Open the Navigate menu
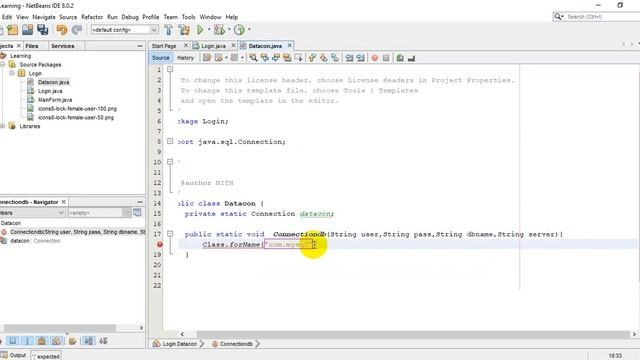 tap(44, 17)
